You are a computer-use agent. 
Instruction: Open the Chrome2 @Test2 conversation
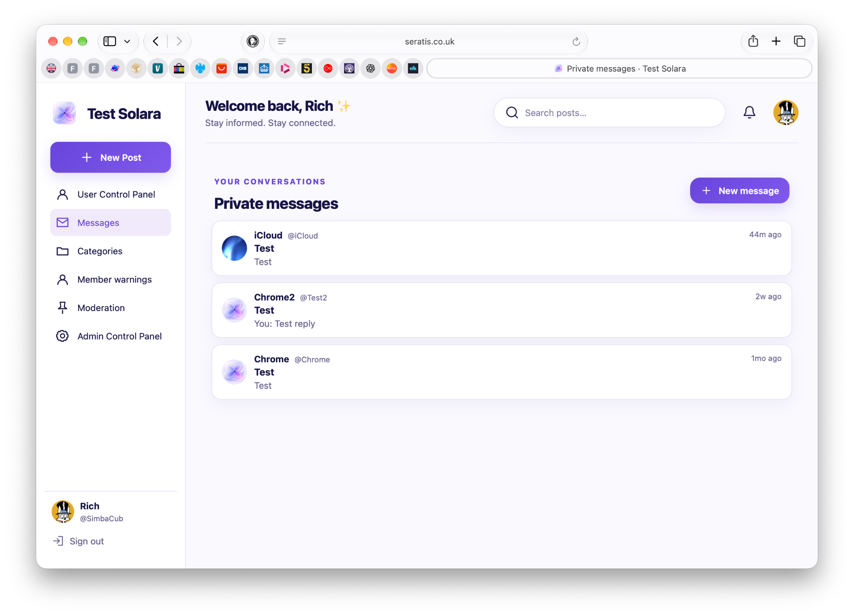click(502, 310)
